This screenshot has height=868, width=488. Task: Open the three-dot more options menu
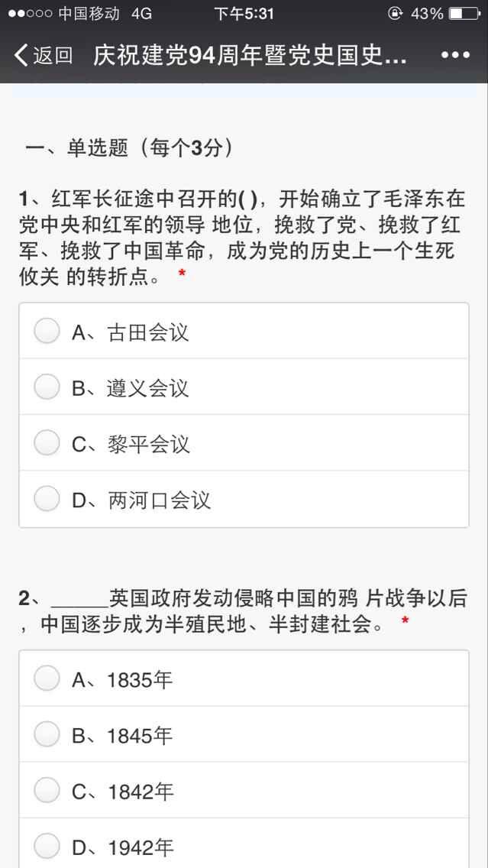pyautogui.click(x=456, y=55)
